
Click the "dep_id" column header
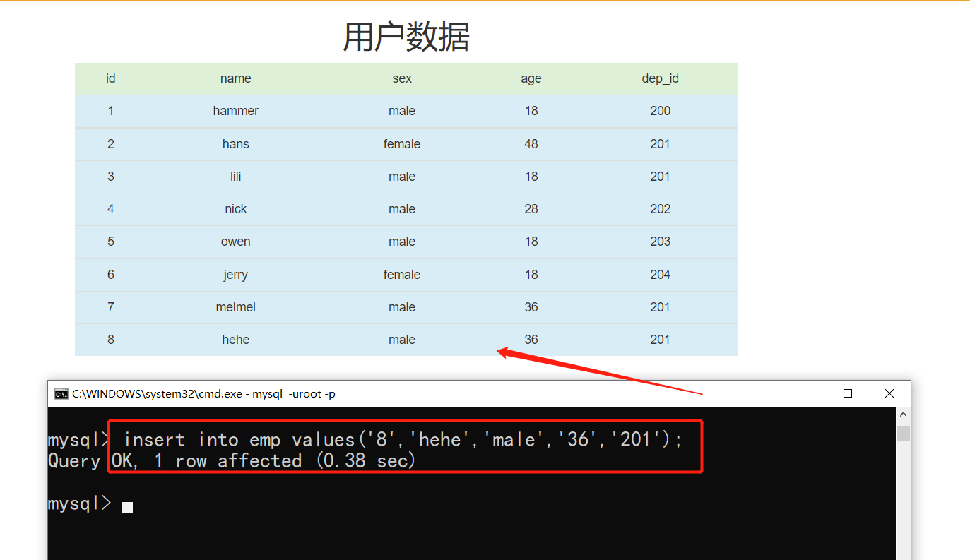pyautogui.click(x=661, y=78)
